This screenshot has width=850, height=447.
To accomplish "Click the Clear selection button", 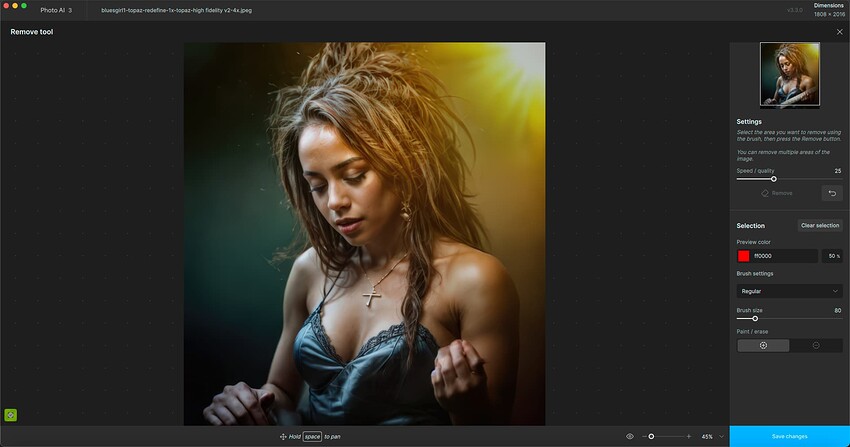I will (820, 225).
